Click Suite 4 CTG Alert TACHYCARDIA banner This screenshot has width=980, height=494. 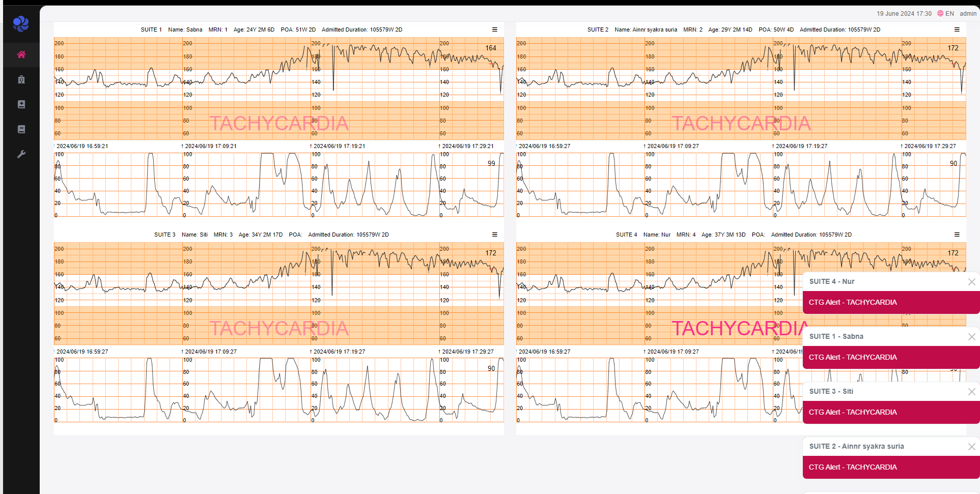[x=891, y=302]
